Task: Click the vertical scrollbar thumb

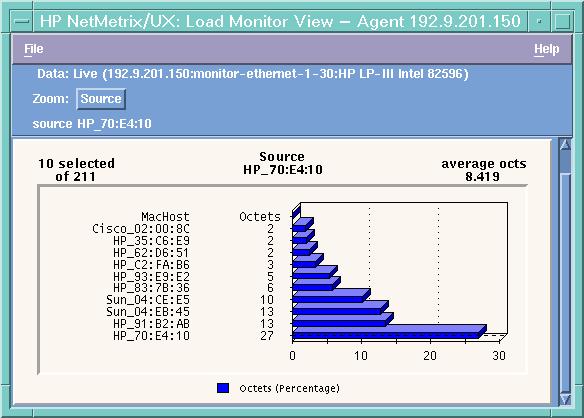Action: pos(565,162)
